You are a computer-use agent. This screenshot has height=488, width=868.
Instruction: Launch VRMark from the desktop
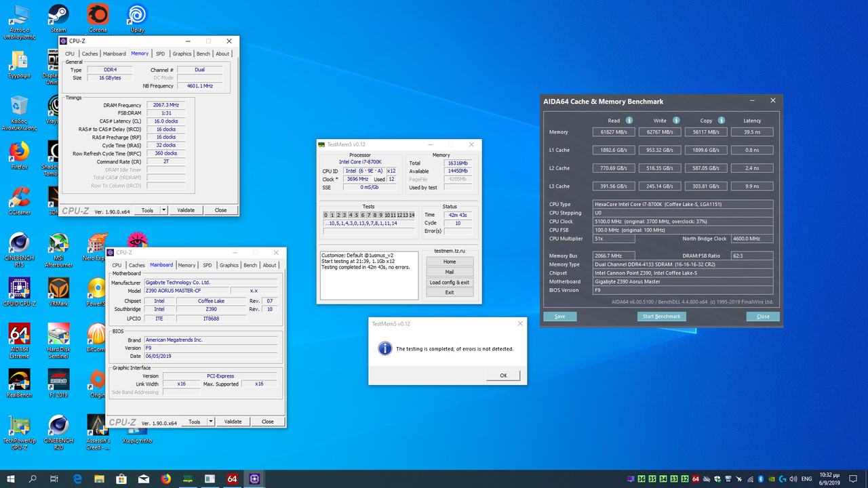(58, 292)
